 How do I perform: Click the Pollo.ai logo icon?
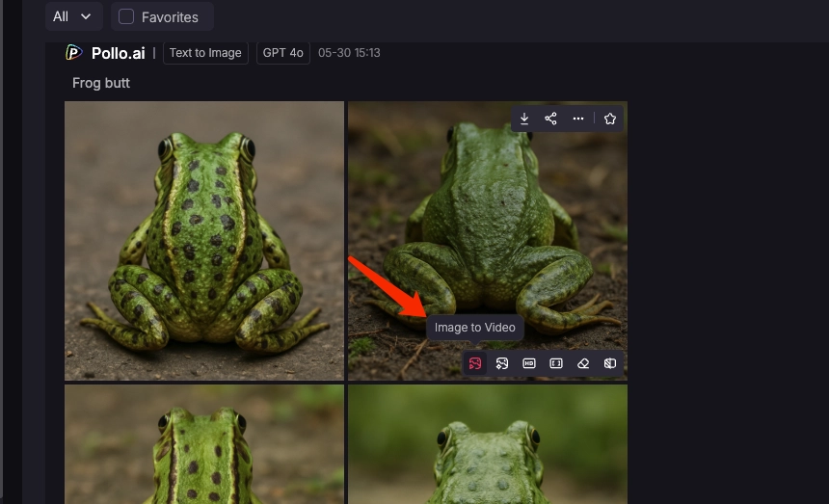pyautogui.click(x=74, y=53)
